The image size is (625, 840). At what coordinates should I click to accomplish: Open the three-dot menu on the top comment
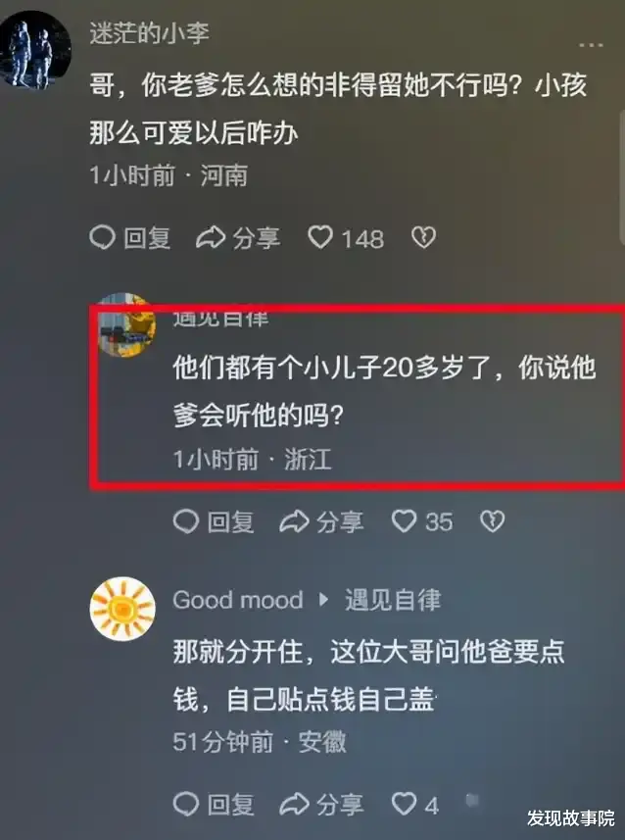pos(591,45)
